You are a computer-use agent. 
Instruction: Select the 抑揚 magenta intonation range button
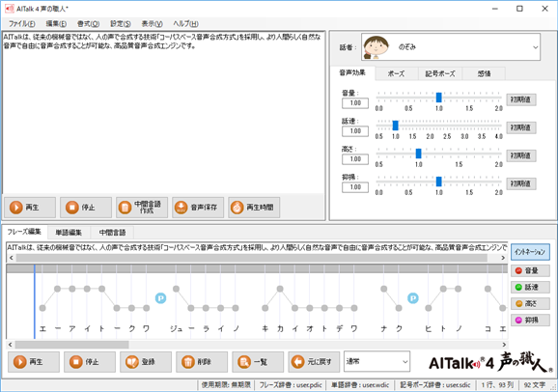click(x=530, y=320)
